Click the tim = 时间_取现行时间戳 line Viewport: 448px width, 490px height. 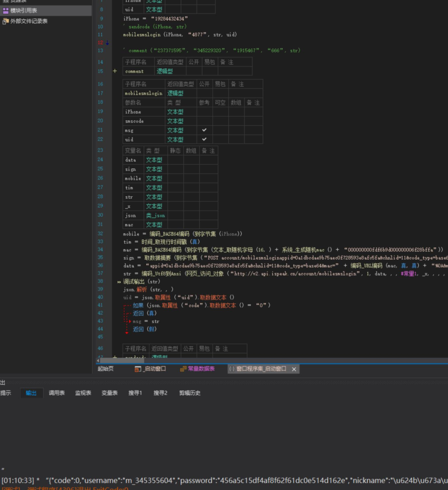click(x=162, y=242)
